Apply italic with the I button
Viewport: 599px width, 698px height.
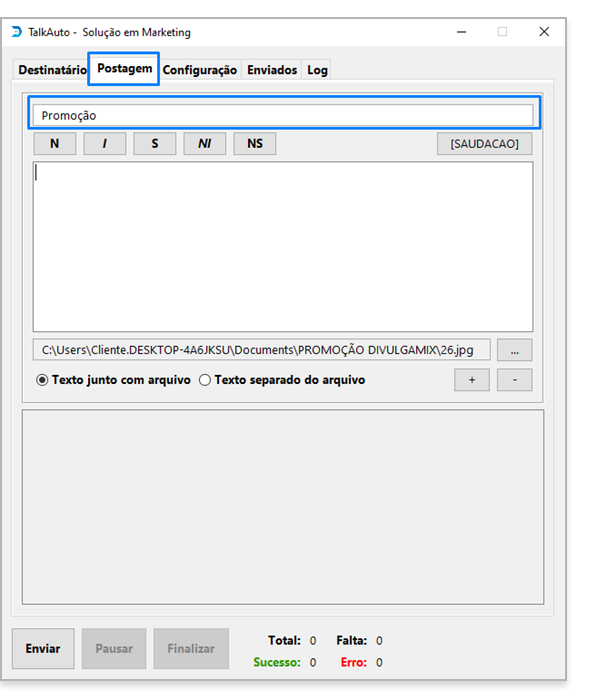coord(105,144)
